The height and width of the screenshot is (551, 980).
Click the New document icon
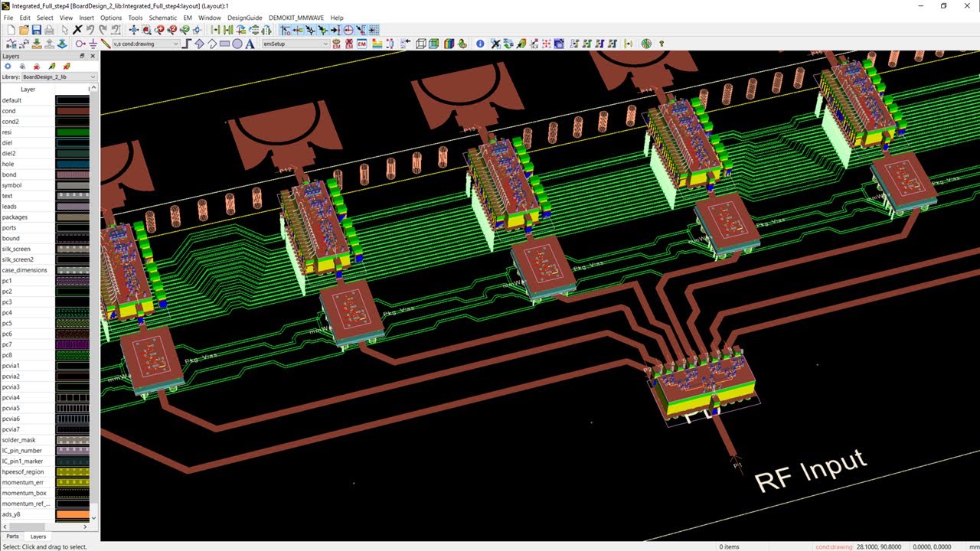pos(11,30)
